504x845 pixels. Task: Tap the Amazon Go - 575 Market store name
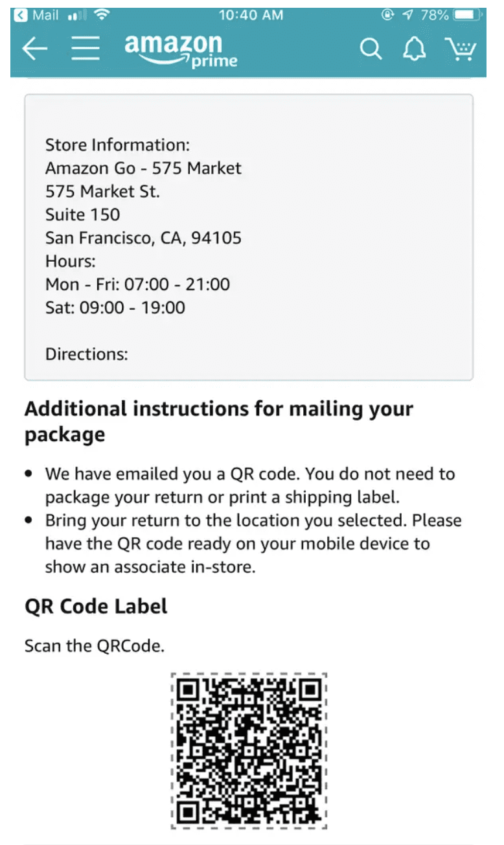coord(143,168)
